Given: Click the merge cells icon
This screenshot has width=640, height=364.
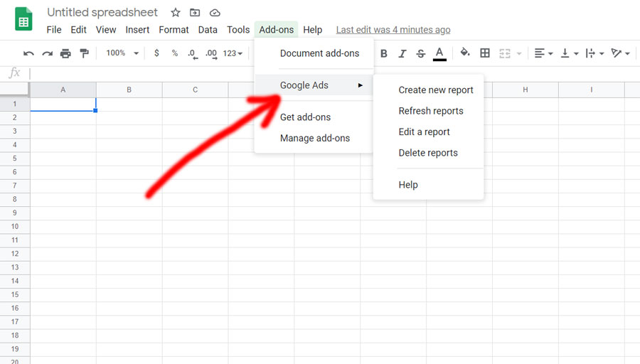Looking at the screenshot, I should (x=505, y=53).
